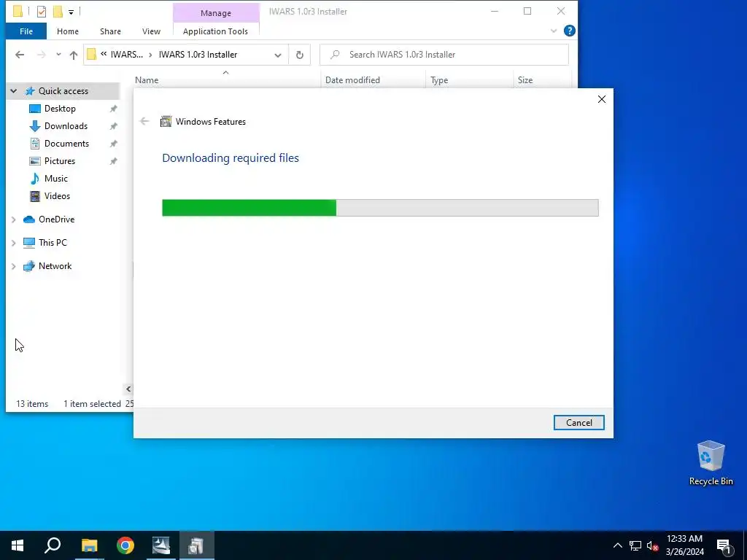Click the pin icon next to Documents

pyautogui.click(x=113, y=144)
